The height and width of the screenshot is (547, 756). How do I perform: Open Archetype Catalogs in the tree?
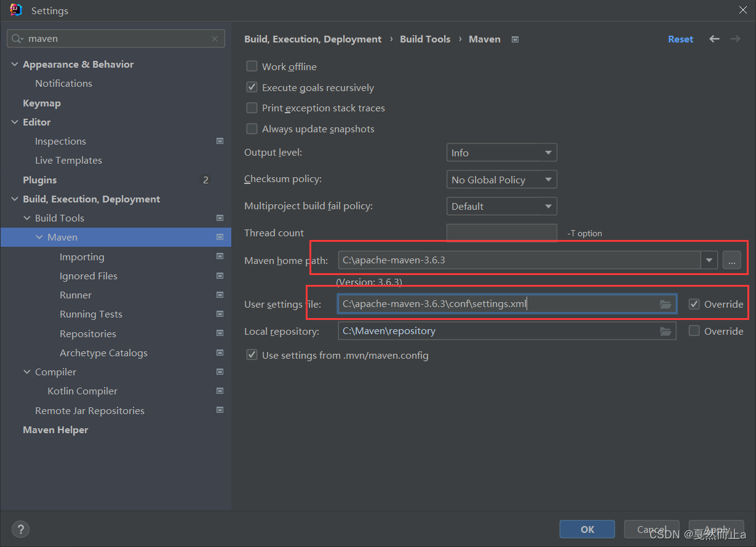103,353
